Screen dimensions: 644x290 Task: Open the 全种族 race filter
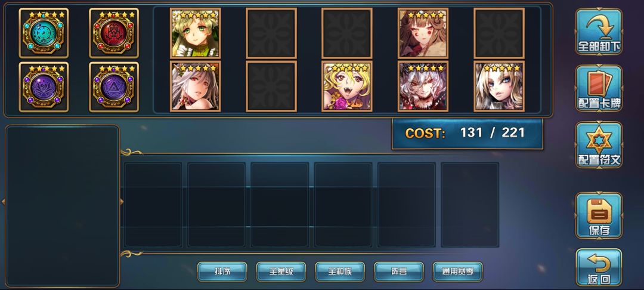tap(340, 272)
